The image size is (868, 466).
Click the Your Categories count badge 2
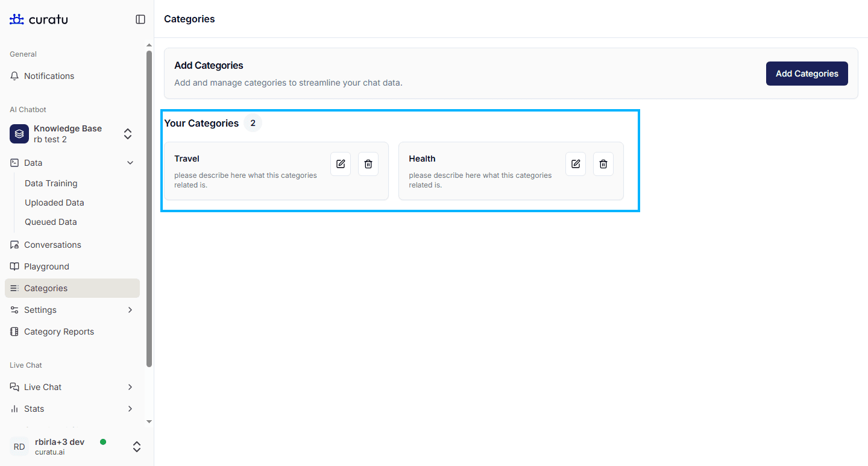point(253,123)
